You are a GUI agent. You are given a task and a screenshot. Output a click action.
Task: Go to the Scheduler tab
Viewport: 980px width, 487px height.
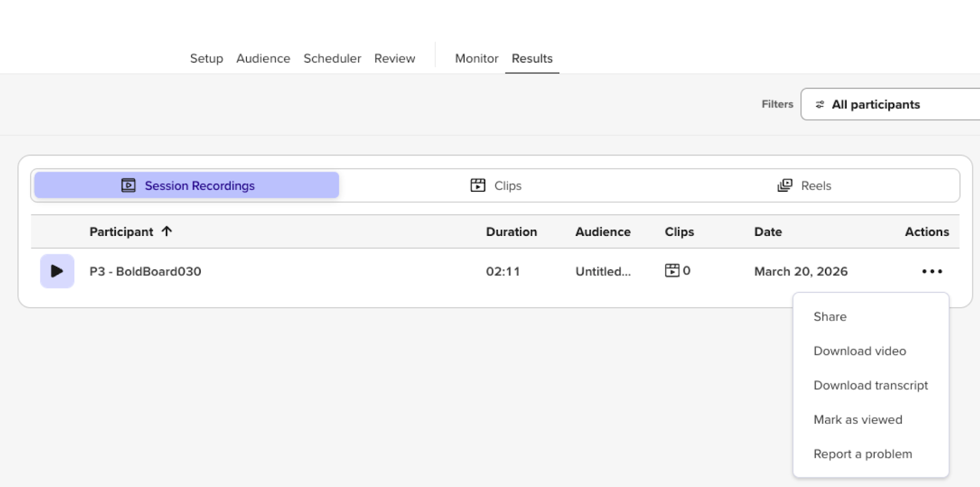[x=332, y=59]
